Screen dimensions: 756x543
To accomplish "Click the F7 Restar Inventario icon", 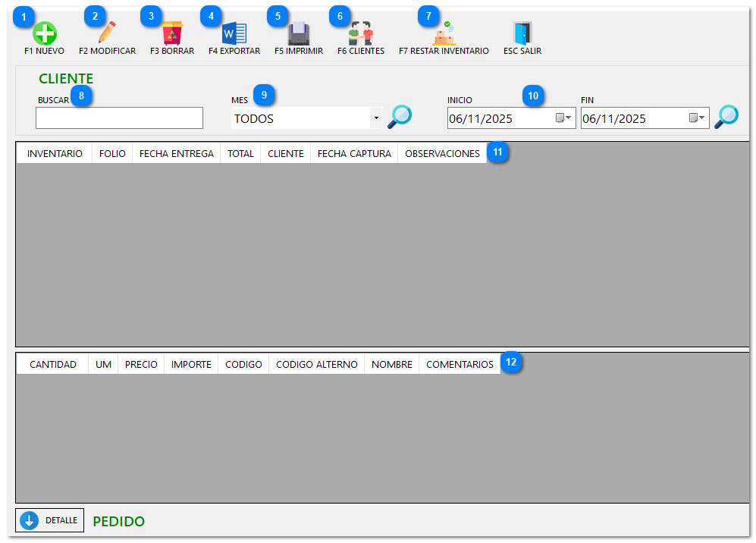I will click(x=444, y=33).
